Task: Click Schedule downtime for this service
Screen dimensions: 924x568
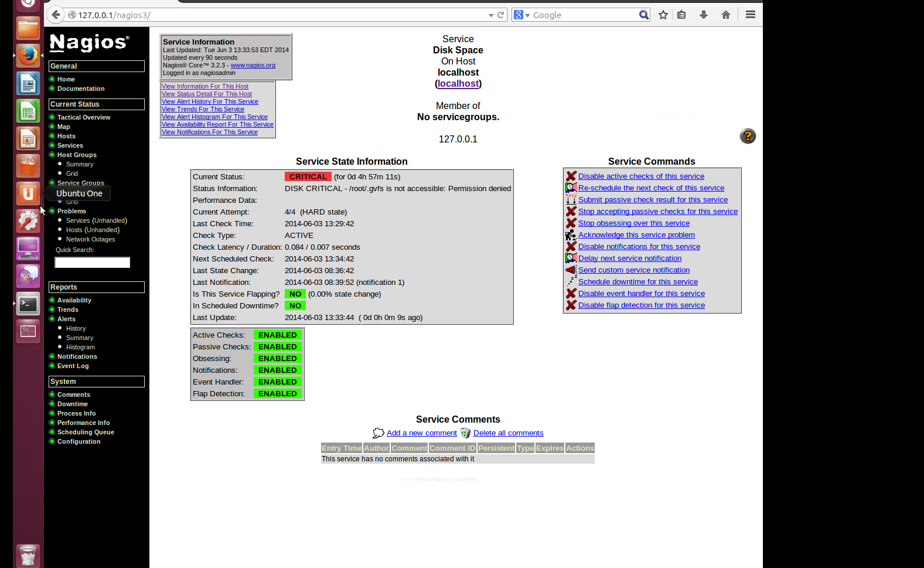Action: click(x=638, y=282)
